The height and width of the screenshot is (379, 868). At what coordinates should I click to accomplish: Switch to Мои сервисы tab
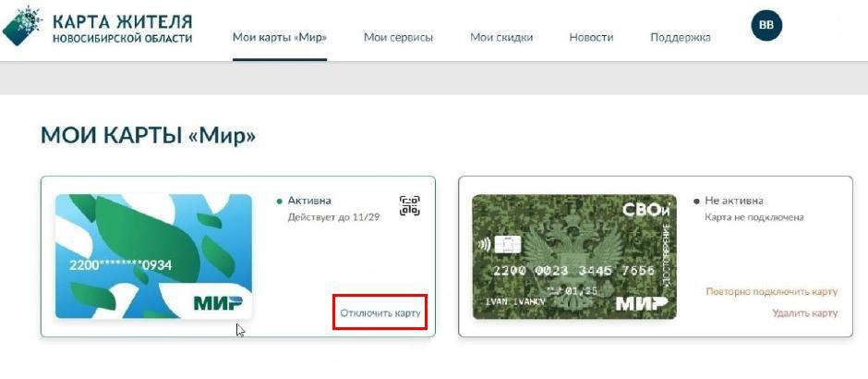398,38
